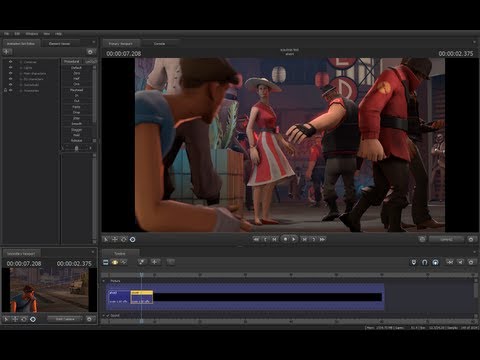Jump to last frame in playback controls

point(322,239)
